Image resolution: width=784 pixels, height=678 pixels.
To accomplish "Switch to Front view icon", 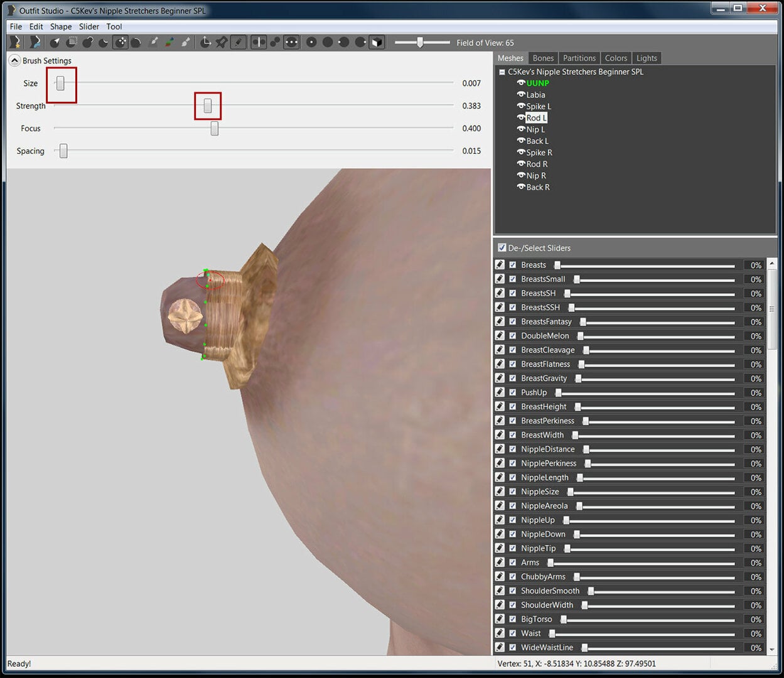I will click(x=311, y=42).
